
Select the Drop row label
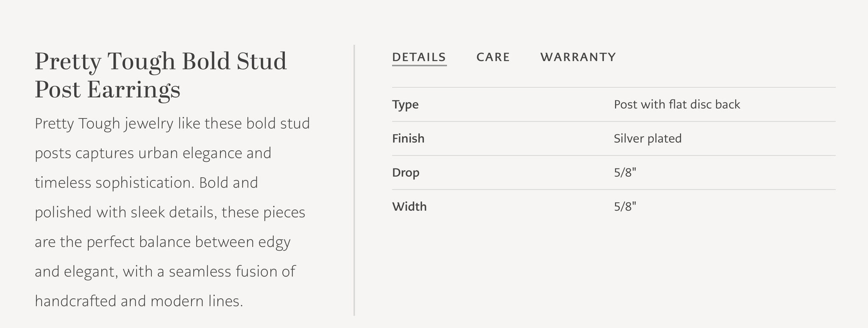point(406,173)
